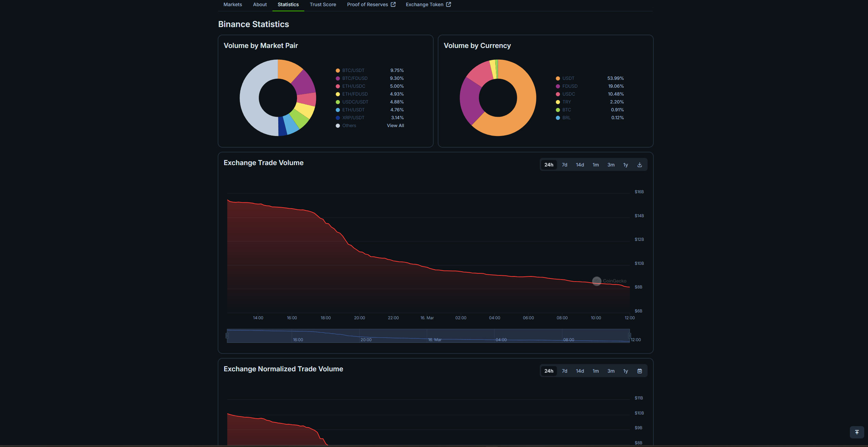This screenshot has height=447, width=868.
Task: Select 14d range for Exchange Trade Volume
Action: (580, 165)
